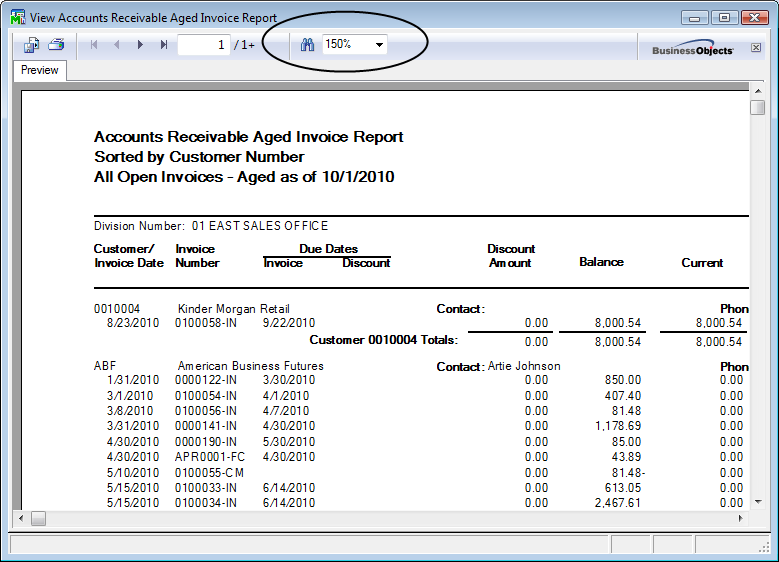The width and height of the screenshot is (779, 562).
Task: Jump to the last page
Action: (163, 45)
